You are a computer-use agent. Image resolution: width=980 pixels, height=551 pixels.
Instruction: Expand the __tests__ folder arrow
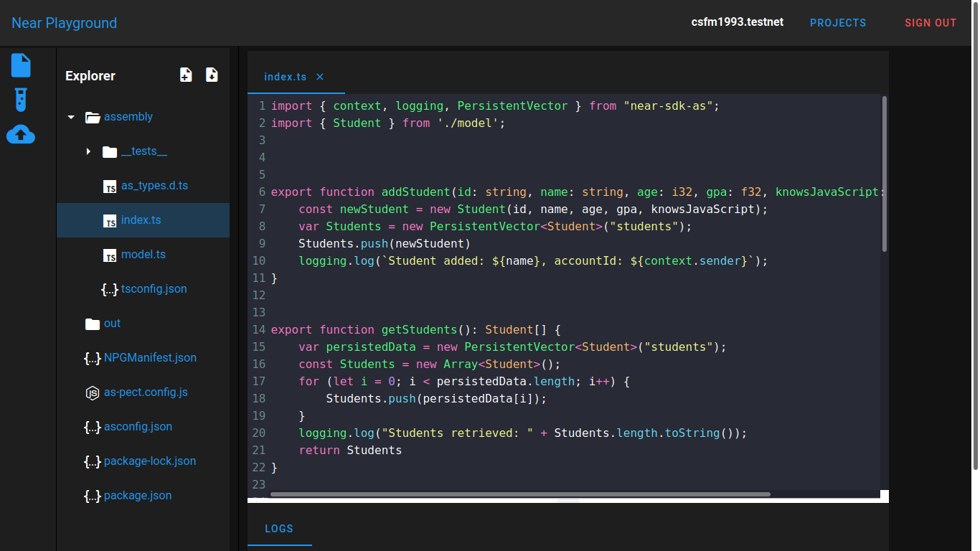(88, 151)
